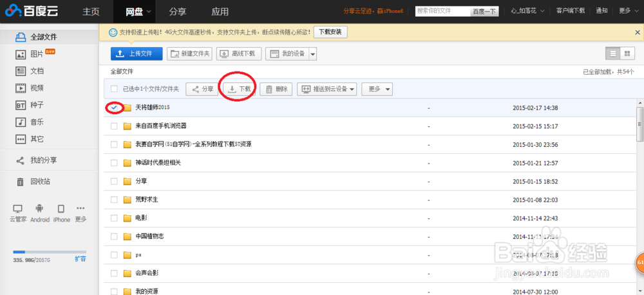Click folder icon of 中国植物志
The image size is (644, 295).
(128, 236)
